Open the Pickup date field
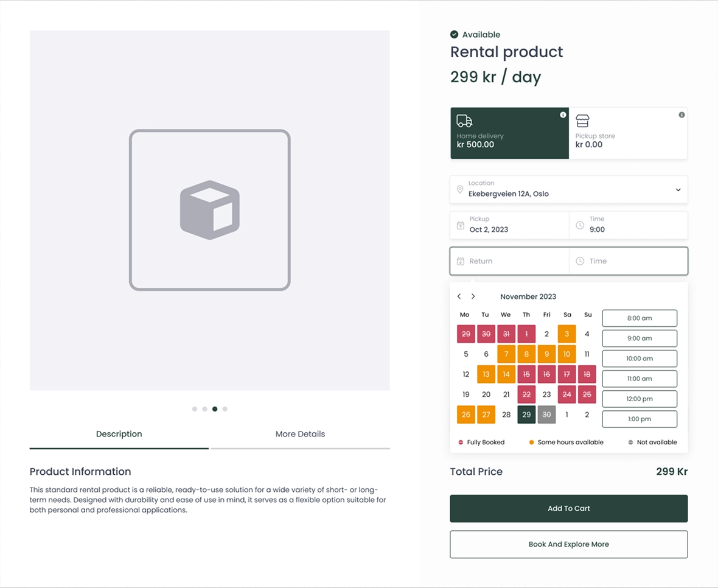The width and height of the screenshot is (718, 588). pos(510,225)
